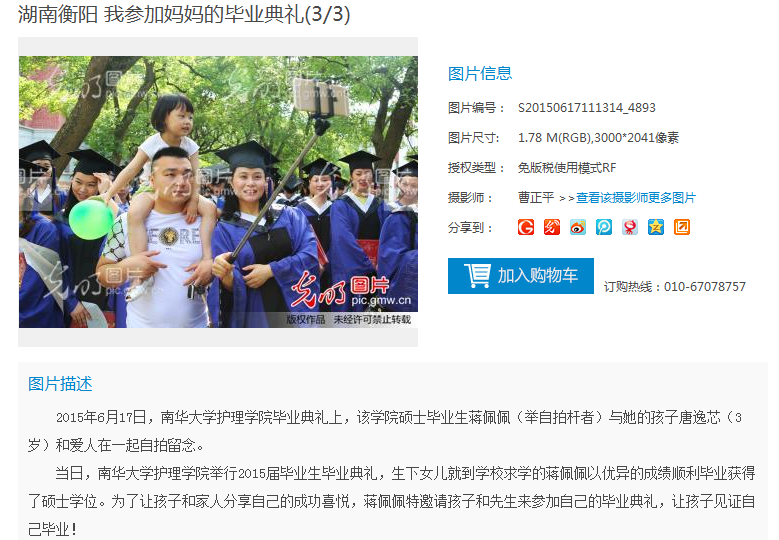Click the 图片信息 heading
The image size is (779, 540).
[480, 74]
